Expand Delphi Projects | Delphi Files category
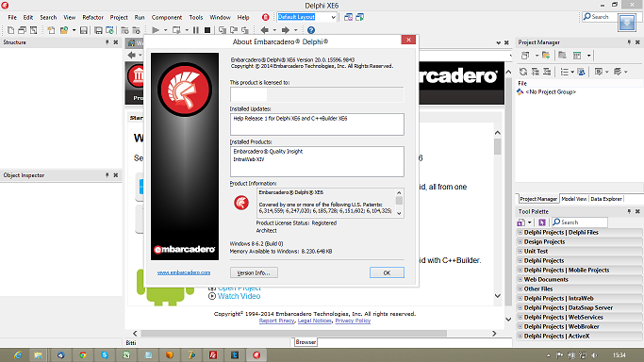The image size is (644, 362). (520, 232)
